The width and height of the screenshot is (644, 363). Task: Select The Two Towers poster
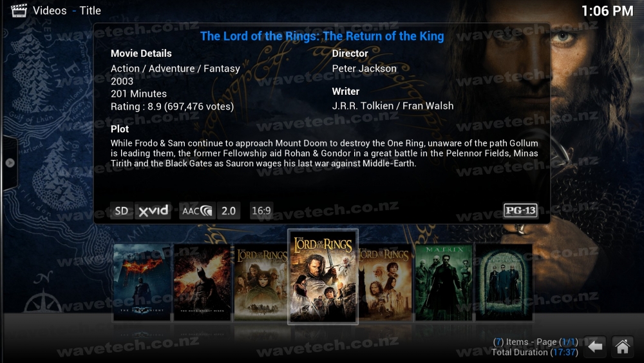[x=385, y=282]
